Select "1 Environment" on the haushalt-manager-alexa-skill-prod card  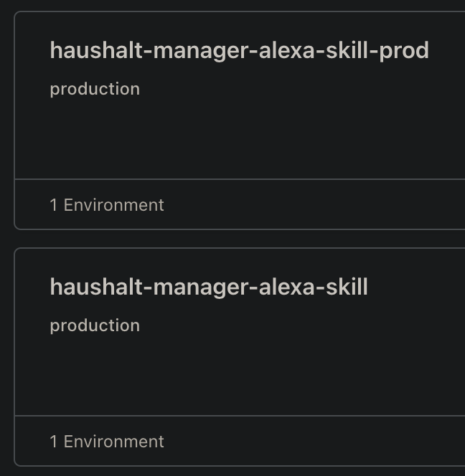pyautogui.click(x=107, y=205)
